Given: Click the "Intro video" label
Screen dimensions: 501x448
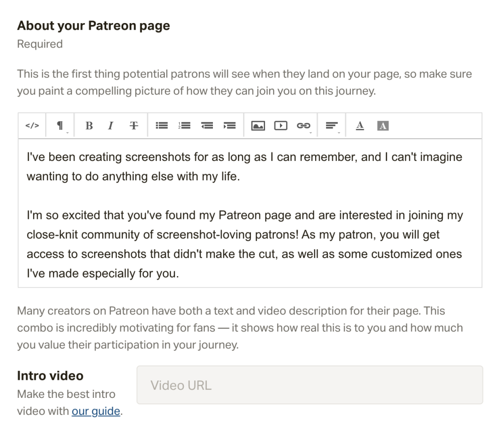Looking at the screenshot, I should (50, 375).
